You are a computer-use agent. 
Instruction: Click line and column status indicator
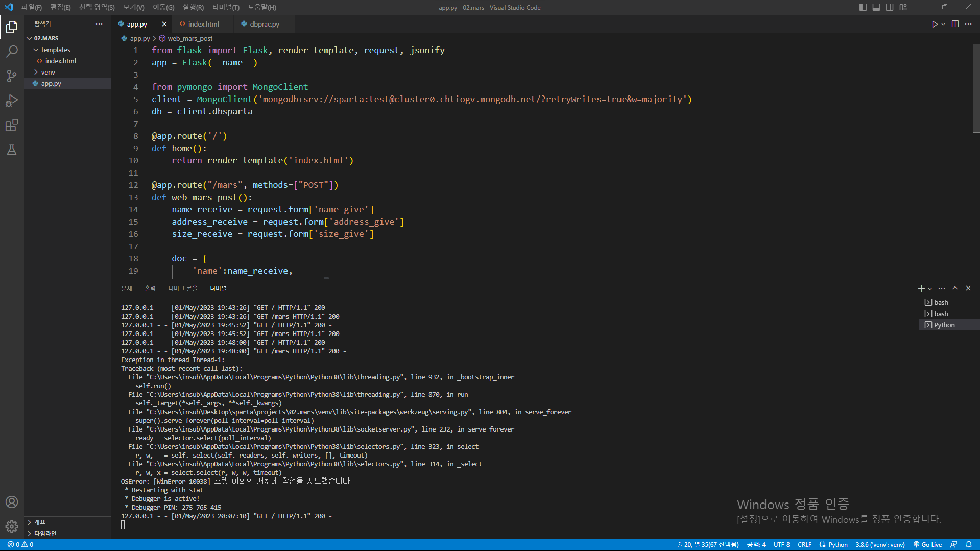click(x=707, y=545)
